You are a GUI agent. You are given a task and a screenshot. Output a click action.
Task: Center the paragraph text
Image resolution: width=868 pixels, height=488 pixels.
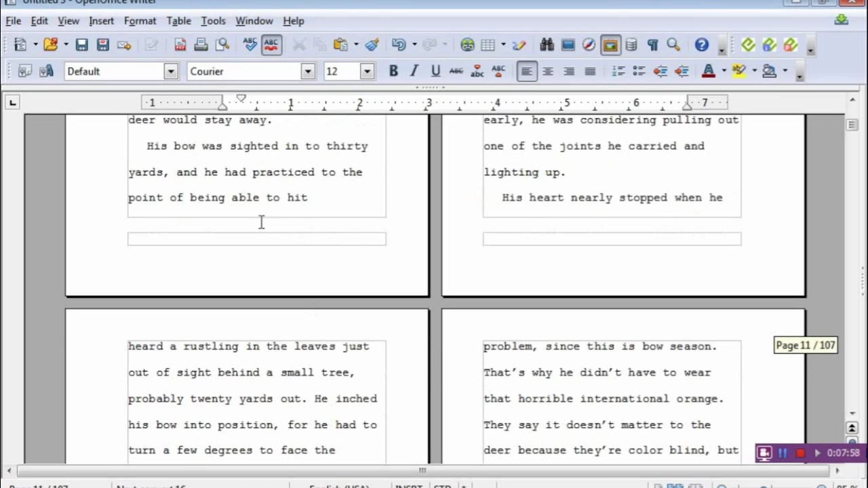[548, 71]
